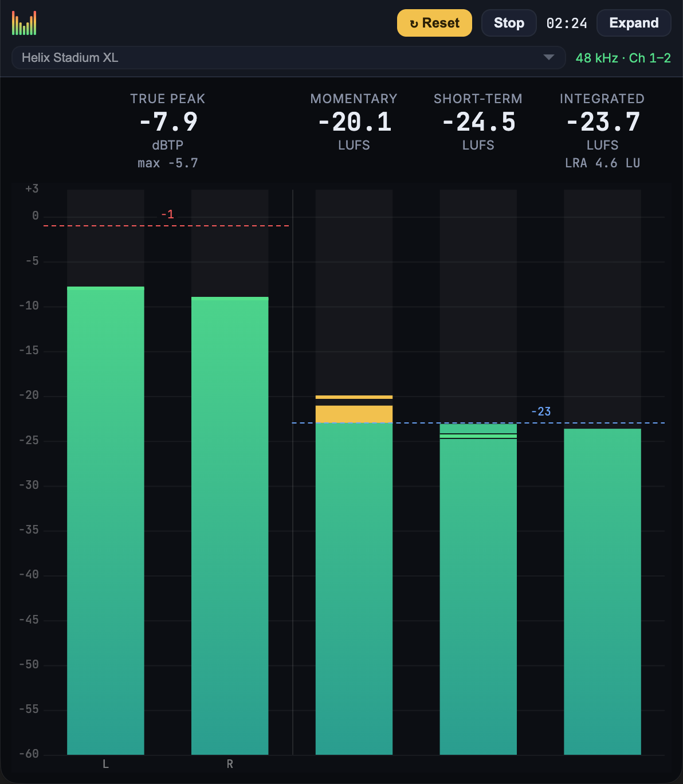Viewport: 683px width, 784px height.
Task: Click the integrated loudness bar
Action: tap(602, 591)
